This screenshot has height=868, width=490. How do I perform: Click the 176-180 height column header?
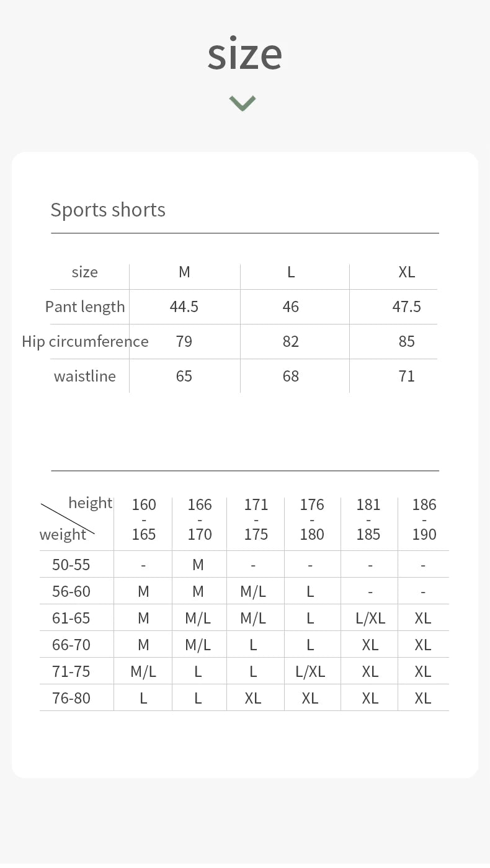coord(312,519)
